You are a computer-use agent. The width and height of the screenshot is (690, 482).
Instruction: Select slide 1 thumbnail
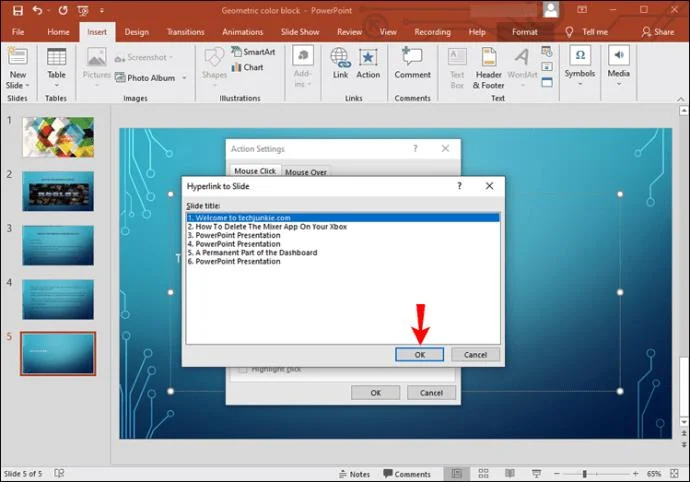coord(58,137)
